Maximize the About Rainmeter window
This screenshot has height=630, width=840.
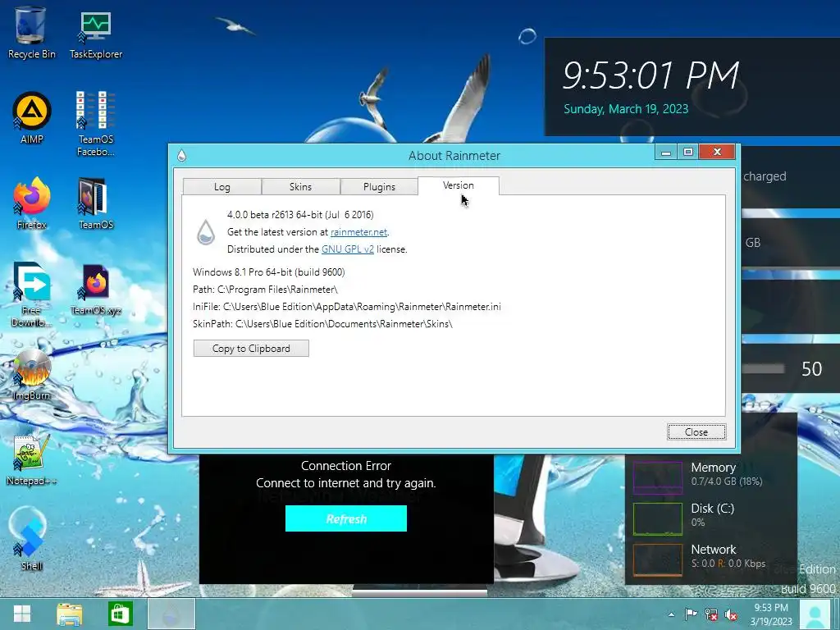[688, 152]
